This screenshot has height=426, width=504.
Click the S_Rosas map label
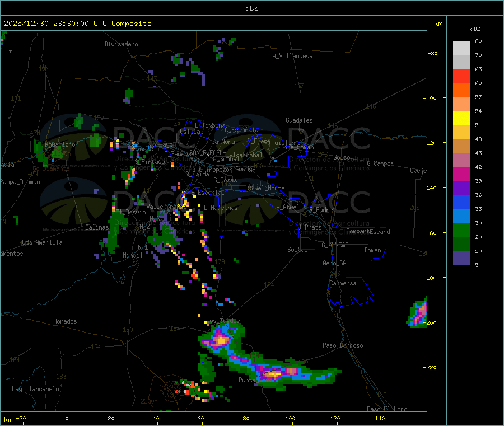click(225, 180)
